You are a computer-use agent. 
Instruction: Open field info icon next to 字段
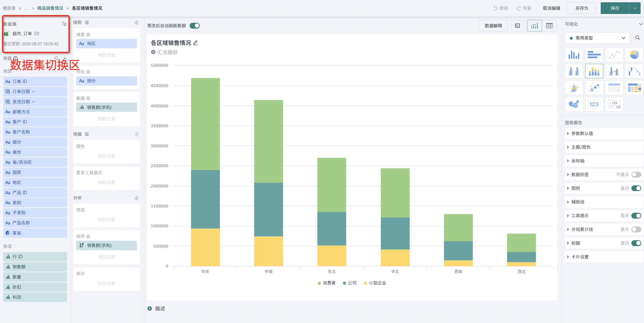point(16,58)
